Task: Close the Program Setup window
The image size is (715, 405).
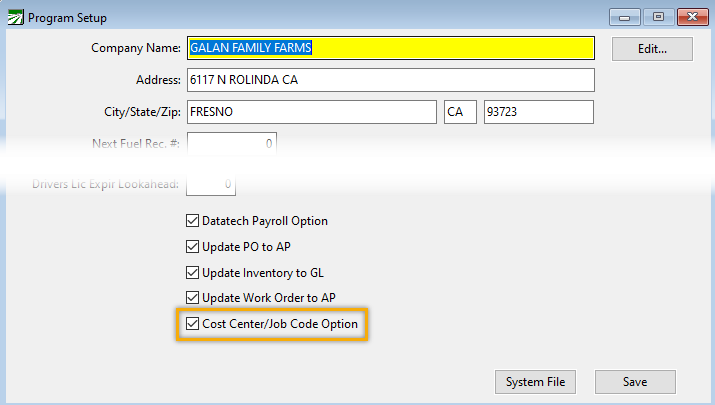Action: tap(689, 17)
